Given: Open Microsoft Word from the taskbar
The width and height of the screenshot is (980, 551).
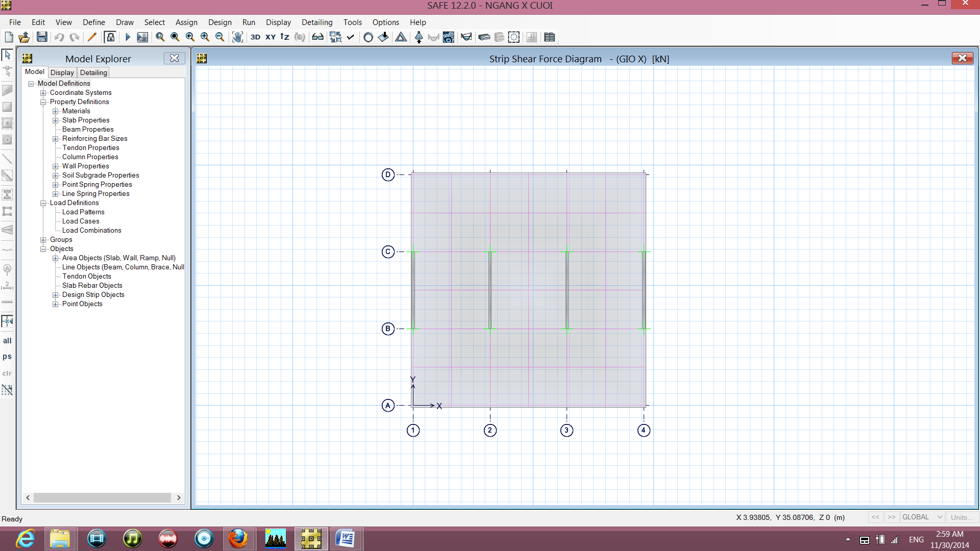Looking at the screenshot, I should click(x=346, y=539).
